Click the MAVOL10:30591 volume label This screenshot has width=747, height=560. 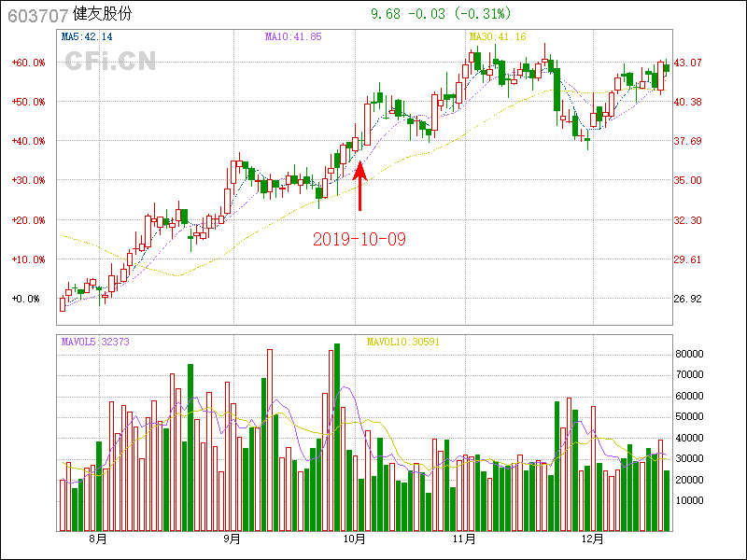pos(402,343)
